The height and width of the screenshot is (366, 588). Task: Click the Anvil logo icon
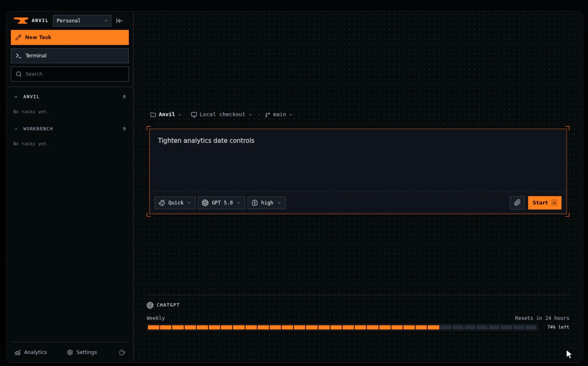point(21,21)
